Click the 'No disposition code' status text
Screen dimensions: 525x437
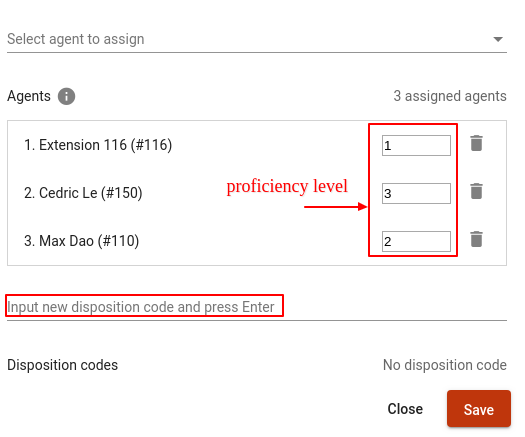click(445, 365)
